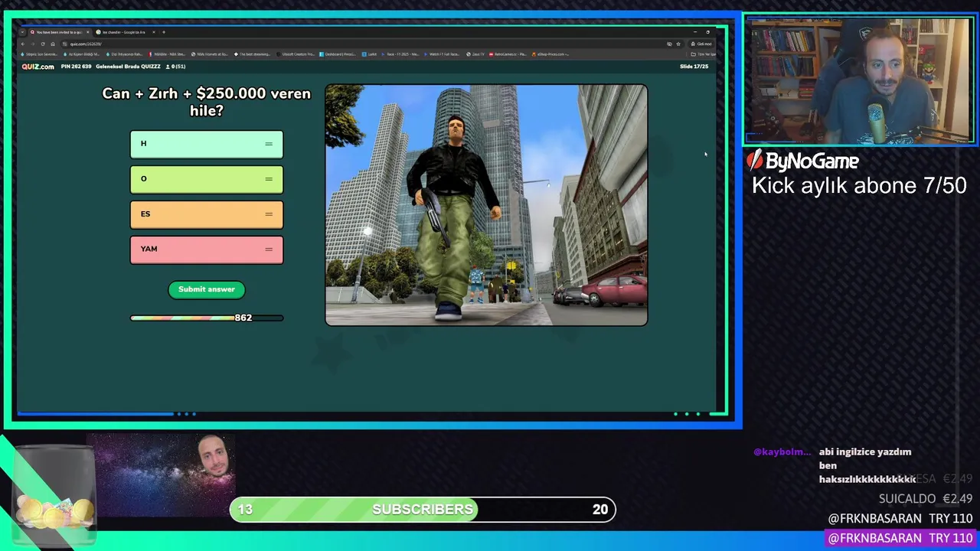Click the streamer webcam feed

(859, 80)
